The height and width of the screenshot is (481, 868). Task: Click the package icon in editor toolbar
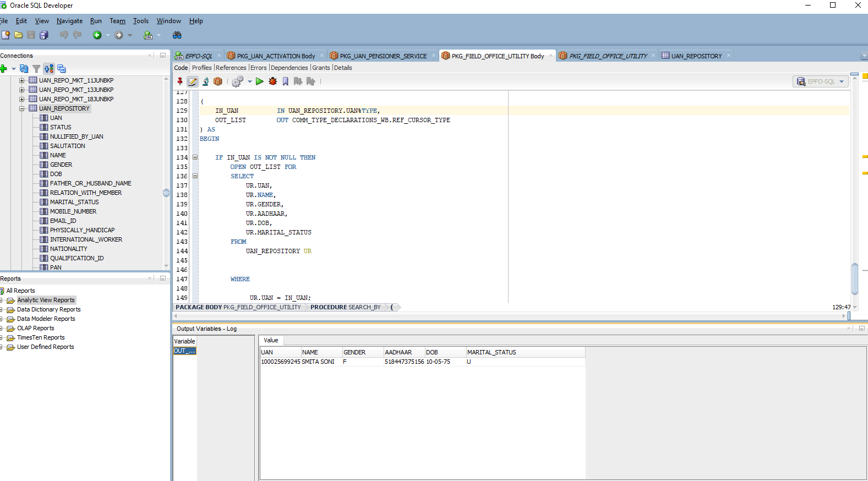218,81
